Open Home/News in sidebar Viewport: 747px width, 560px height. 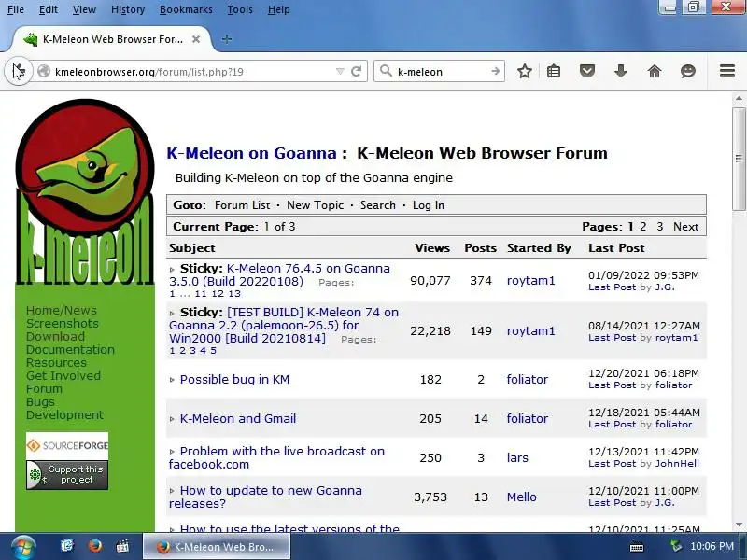pyautogui.click(x=62, y=311)
